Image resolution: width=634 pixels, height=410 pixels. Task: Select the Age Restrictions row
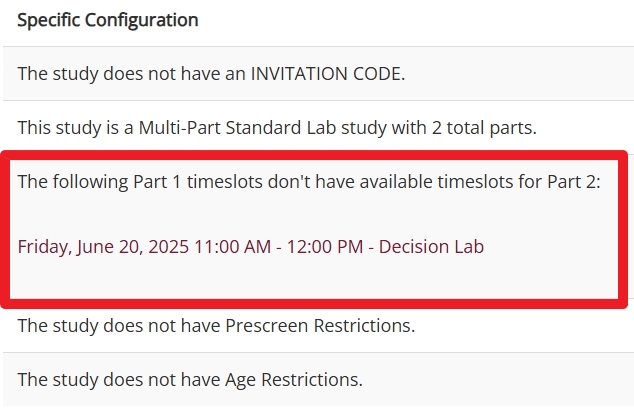point(319,379)
